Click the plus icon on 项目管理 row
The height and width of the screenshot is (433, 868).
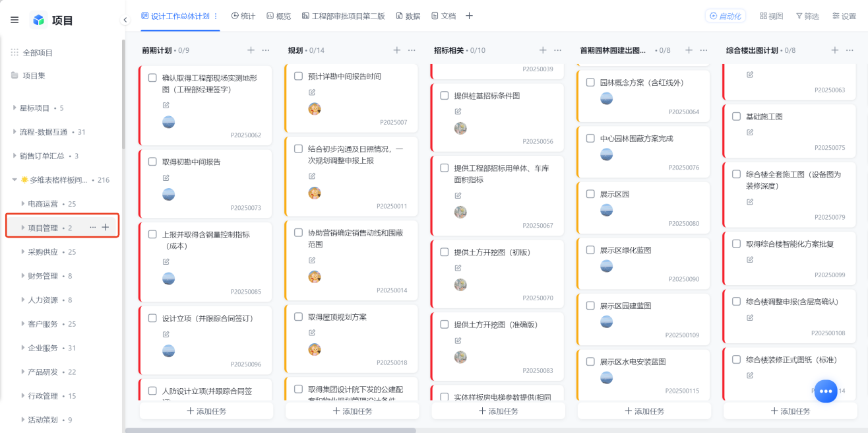click(106, 227)
